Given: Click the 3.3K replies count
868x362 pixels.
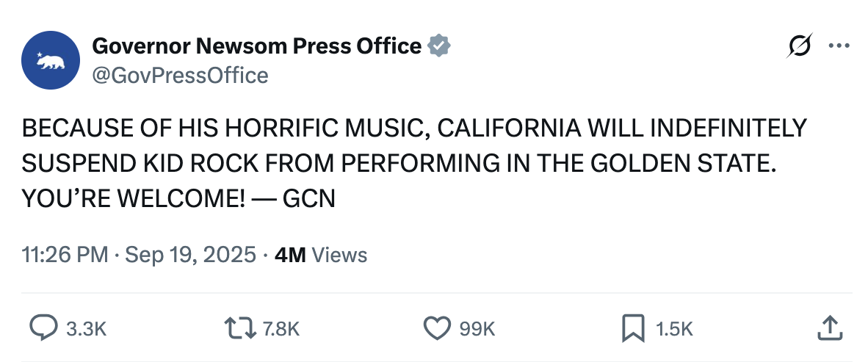Looking at the screenshot, I should 87,330.
